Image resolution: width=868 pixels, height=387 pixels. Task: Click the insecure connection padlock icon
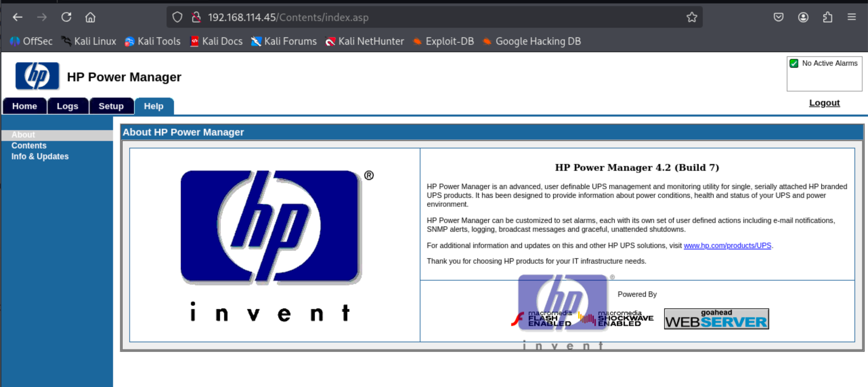tap(196, 17)
